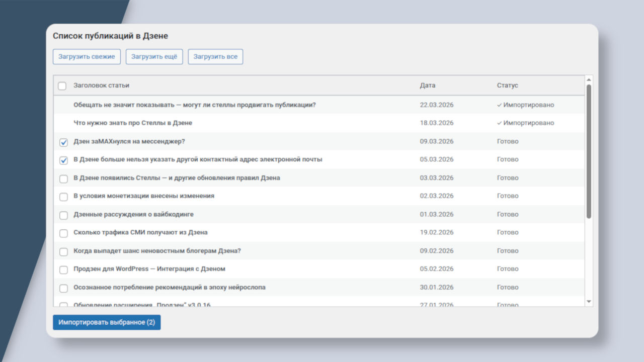Click the scrollbar down arrow
This screenshot has height=362, width=644.
point(589,301)
